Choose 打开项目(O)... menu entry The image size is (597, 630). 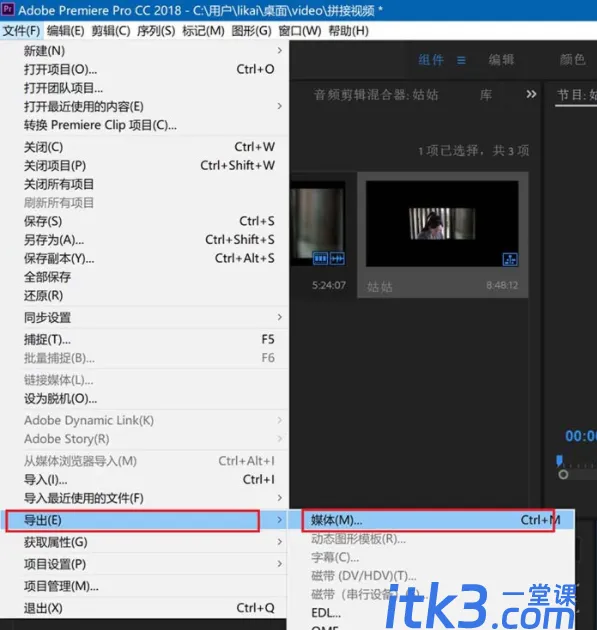click(145, 69)
